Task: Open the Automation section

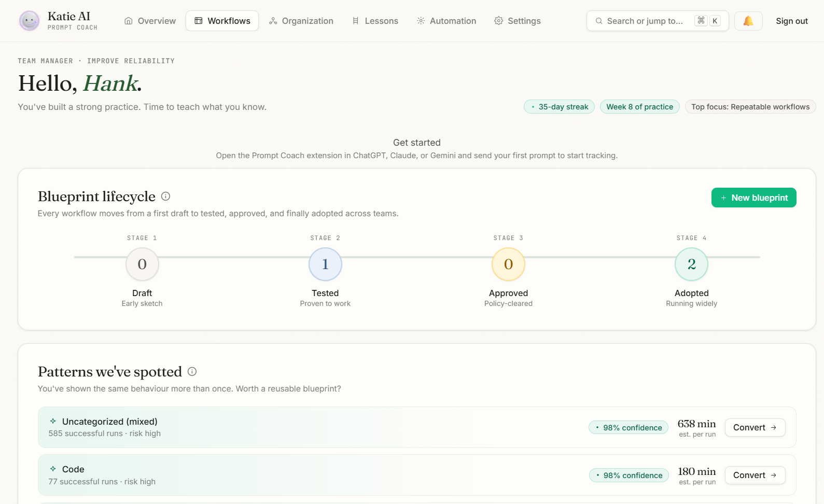Action: point(446,21)
